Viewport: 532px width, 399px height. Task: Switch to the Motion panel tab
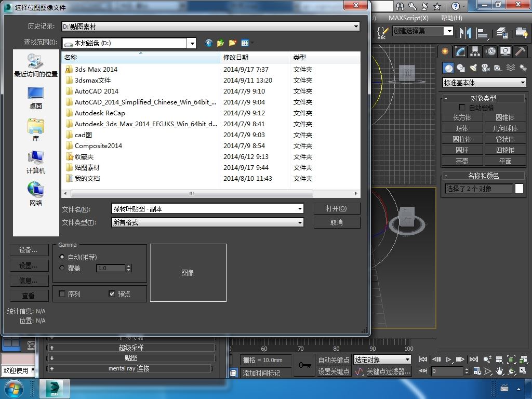pos(490,51)
